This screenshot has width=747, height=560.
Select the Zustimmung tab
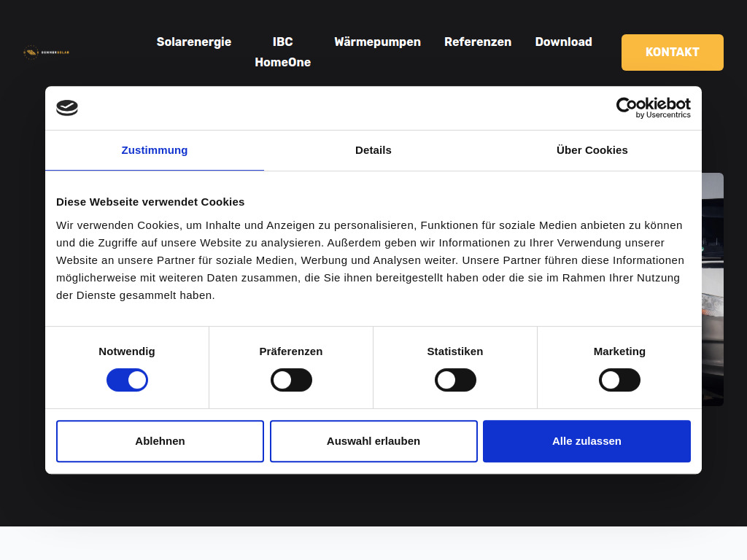click(x=155, y=150)
